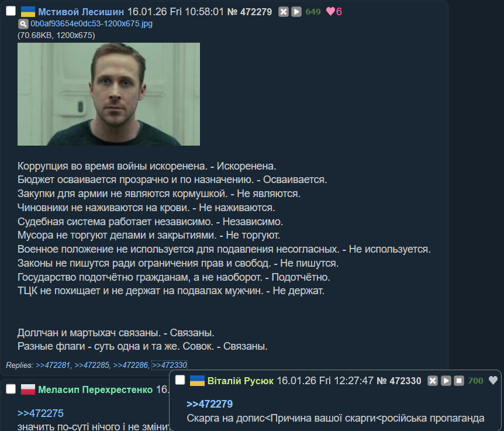The width and height of the screenshot is (504, 431).
Task: Click the play arrow icon on post 472279
Action: coord(296,12)
